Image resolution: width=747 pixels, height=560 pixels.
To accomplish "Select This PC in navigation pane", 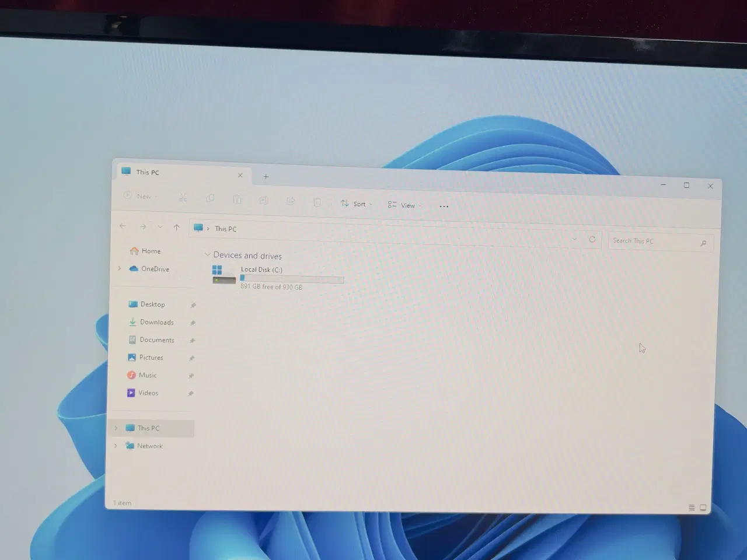I will tap(152, 428).
